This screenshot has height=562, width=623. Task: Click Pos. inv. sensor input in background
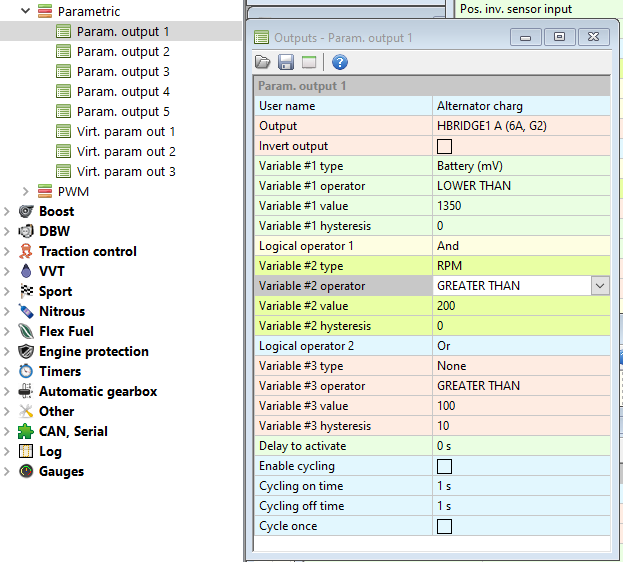(516, 9)
